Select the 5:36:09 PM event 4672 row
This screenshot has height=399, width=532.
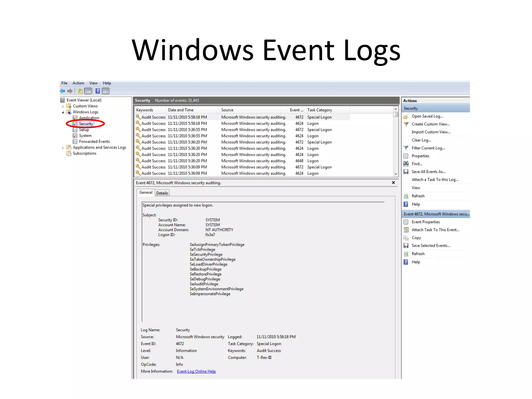242,167
